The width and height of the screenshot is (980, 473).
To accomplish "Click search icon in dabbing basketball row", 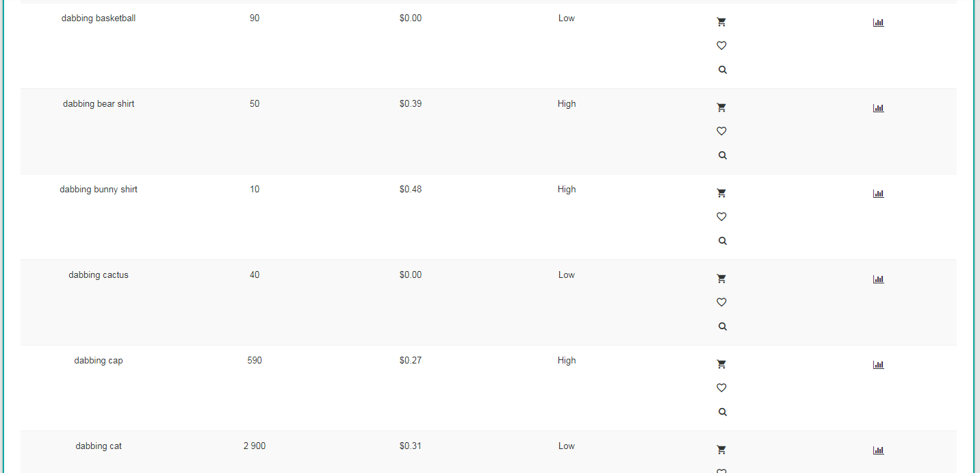I will (x=722, y=70).
